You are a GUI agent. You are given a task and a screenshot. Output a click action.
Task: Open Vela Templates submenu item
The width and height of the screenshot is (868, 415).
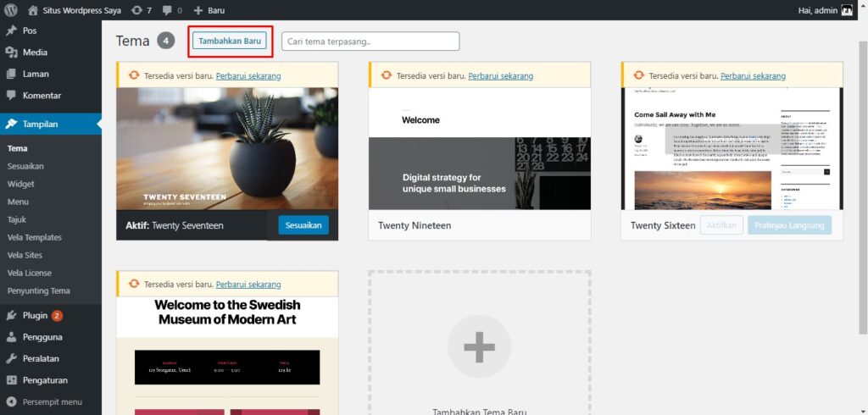tap(35, 237)
